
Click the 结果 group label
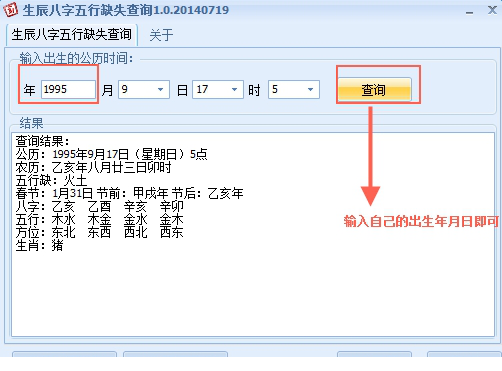31,123
